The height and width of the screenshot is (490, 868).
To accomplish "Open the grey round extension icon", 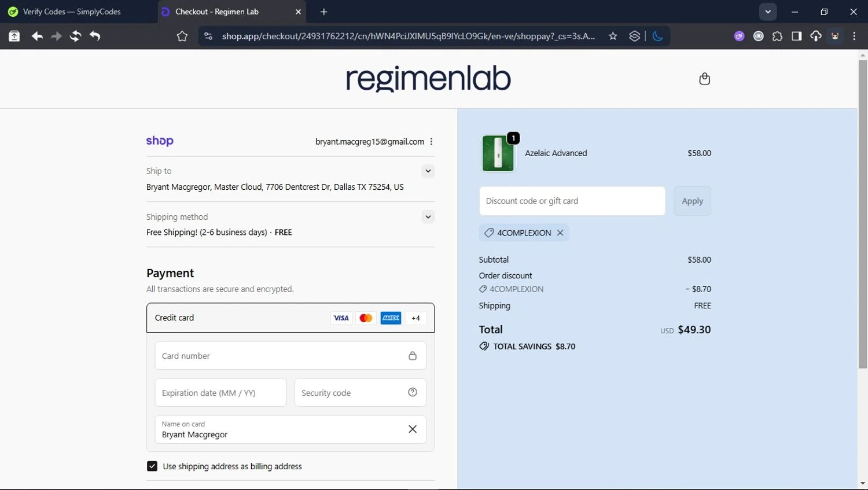I will [x=758, y=36].
